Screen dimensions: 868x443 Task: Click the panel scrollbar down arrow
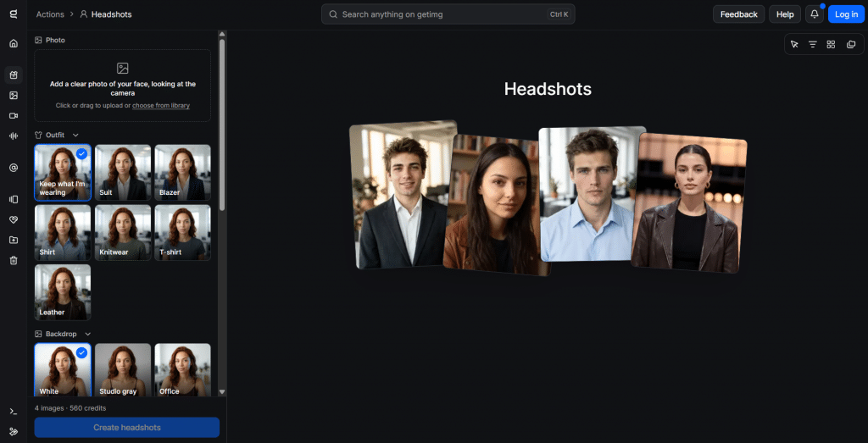tap(222, 391)
